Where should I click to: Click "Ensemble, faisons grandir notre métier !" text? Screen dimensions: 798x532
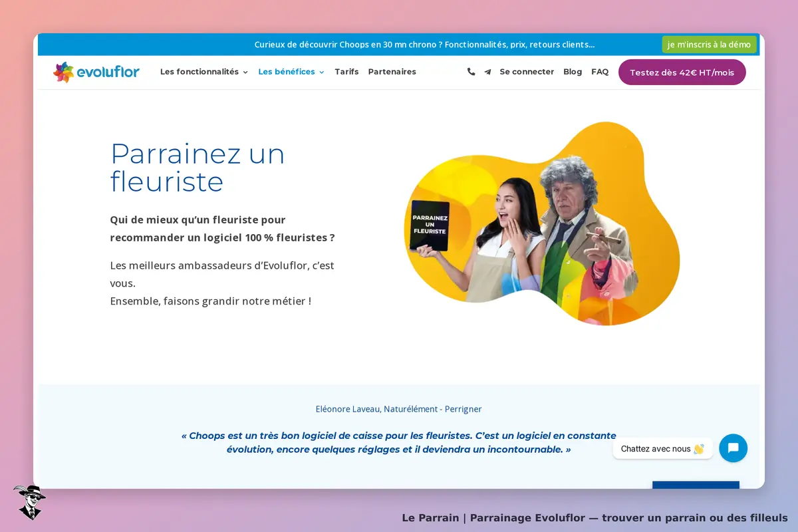210,301
